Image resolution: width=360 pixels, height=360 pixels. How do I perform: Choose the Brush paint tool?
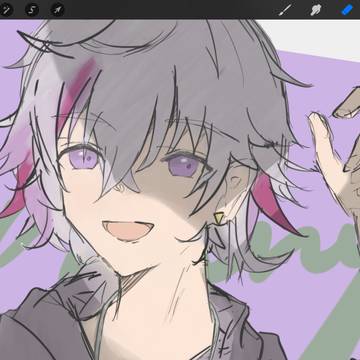(285, 10)
